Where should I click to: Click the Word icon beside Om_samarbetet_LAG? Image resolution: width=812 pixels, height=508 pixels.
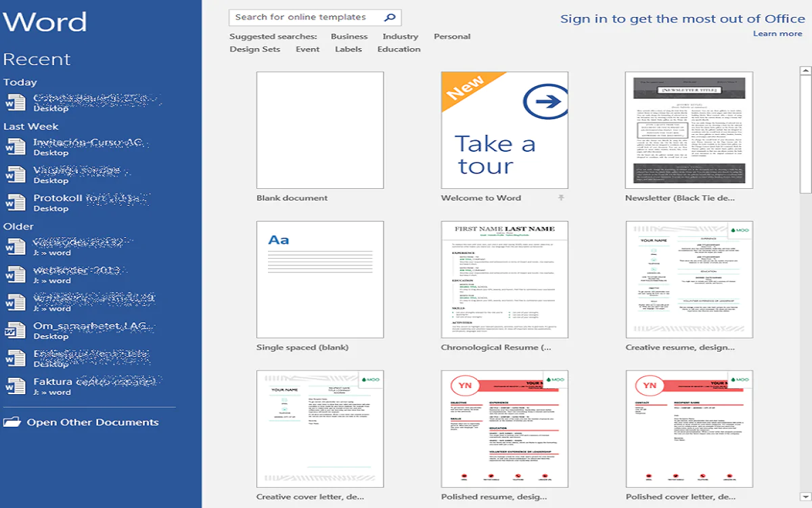[x=14, y=331]
